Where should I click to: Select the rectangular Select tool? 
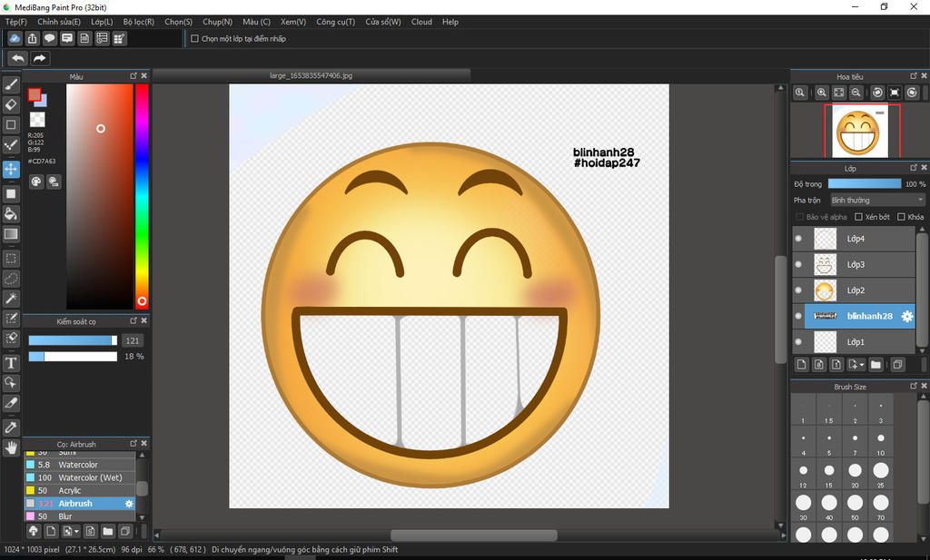click(x=11, y=259)
